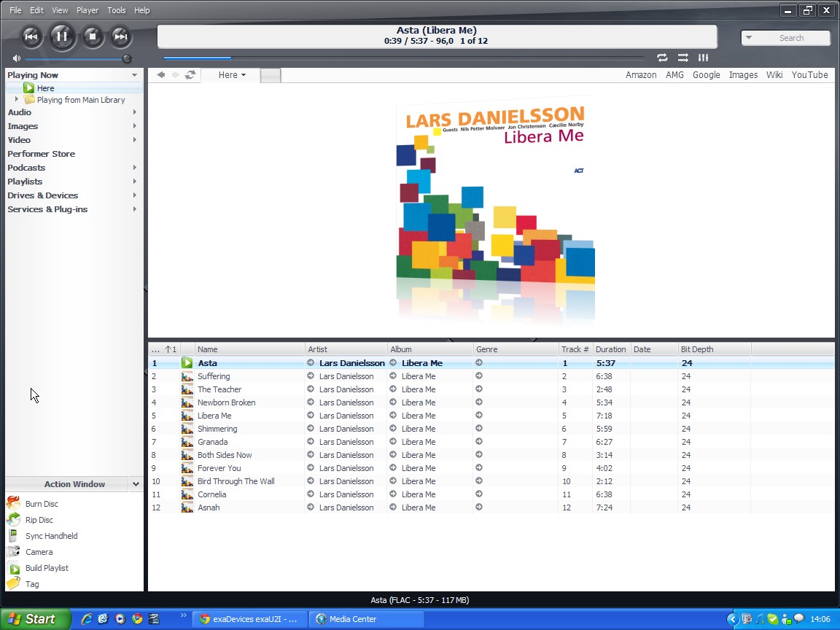The image size is (840, 630).
Task: Expand the Images section arrow
Action: [x=134, y=126]
